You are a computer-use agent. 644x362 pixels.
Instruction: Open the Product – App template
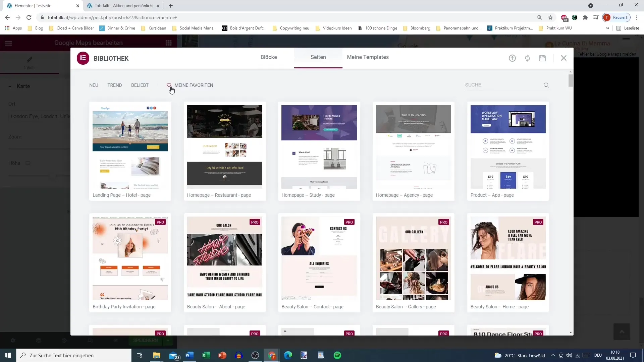pos(508,151)
